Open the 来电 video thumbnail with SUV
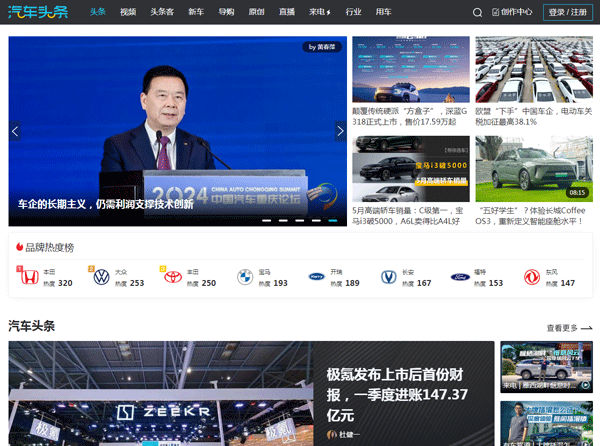 546,367
